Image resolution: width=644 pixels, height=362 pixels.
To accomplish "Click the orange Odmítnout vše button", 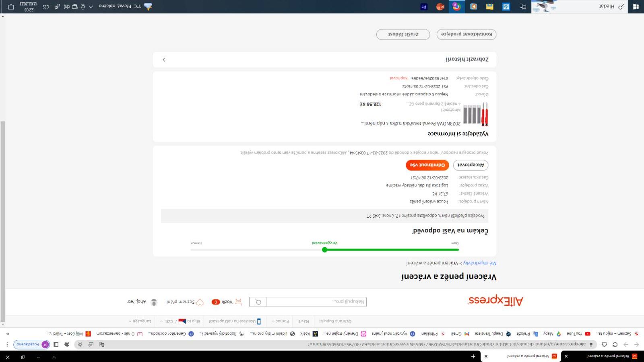I will tap(427, 165).
